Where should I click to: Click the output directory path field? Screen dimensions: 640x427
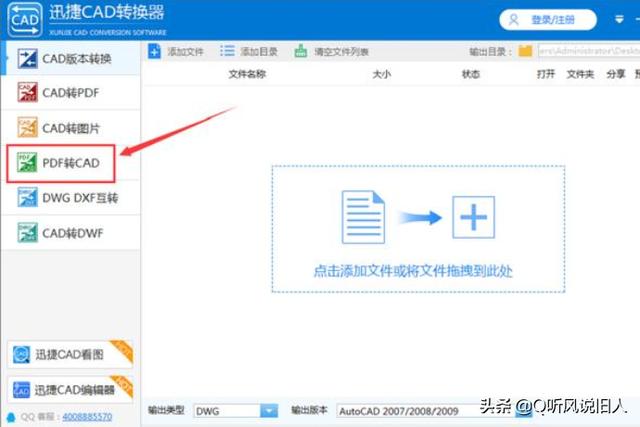pyautogui.click(x=587, y=51)
